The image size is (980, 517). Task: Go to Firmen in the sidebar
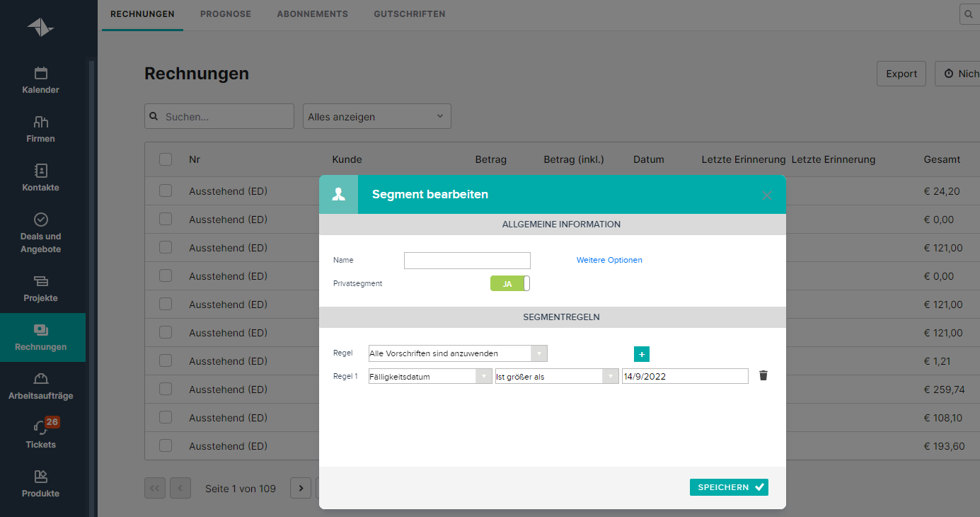coord(41,130)
